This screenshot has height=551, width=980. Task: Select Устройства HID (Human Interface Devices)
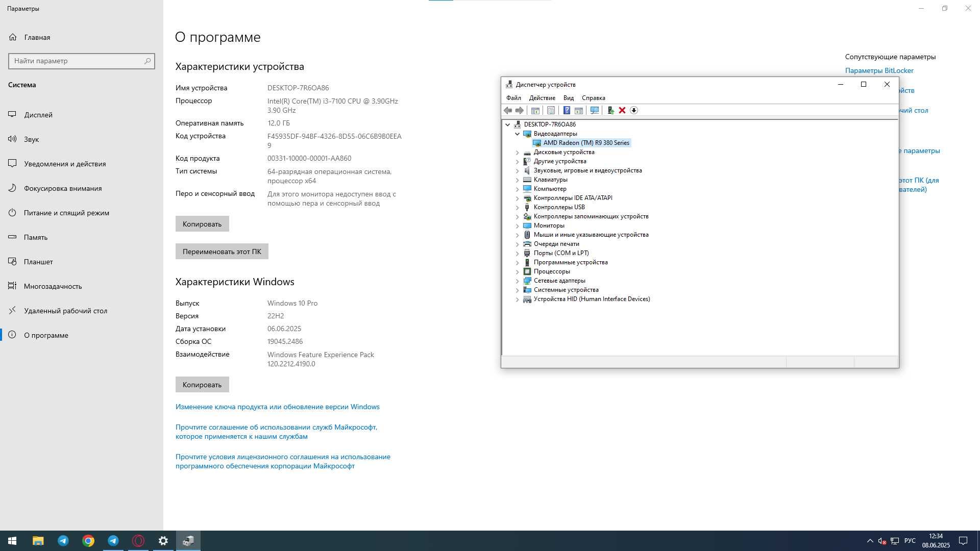(592, 299)
